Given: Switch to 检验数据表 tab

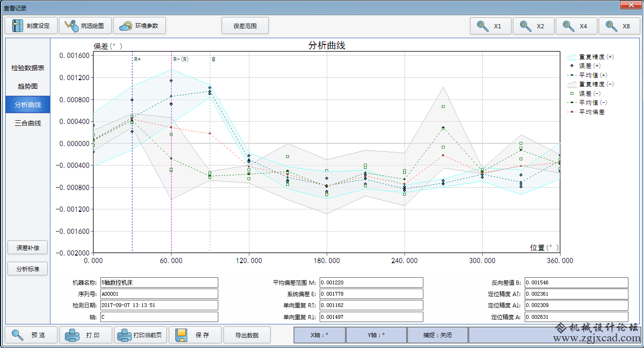Looking at the screenshot, I should pyautogui.click(x=28, y=68).
